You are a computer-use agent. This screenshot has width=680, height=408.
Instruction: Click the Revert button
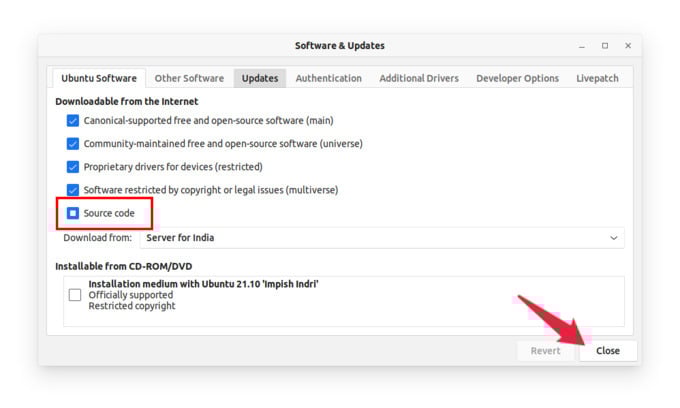[x=546, y=351]
